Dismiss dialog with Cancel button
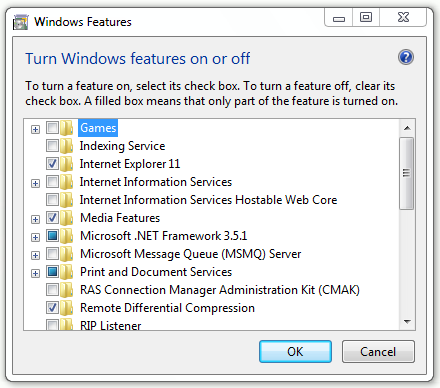This screenshot has width=440, height=388. [x=378, y=352]
